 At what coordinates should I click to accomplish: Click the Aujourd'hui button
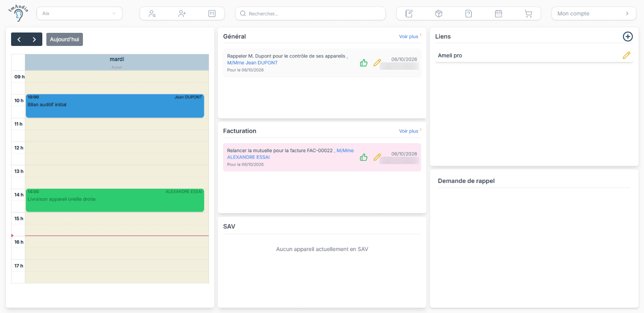click(64, 39)
